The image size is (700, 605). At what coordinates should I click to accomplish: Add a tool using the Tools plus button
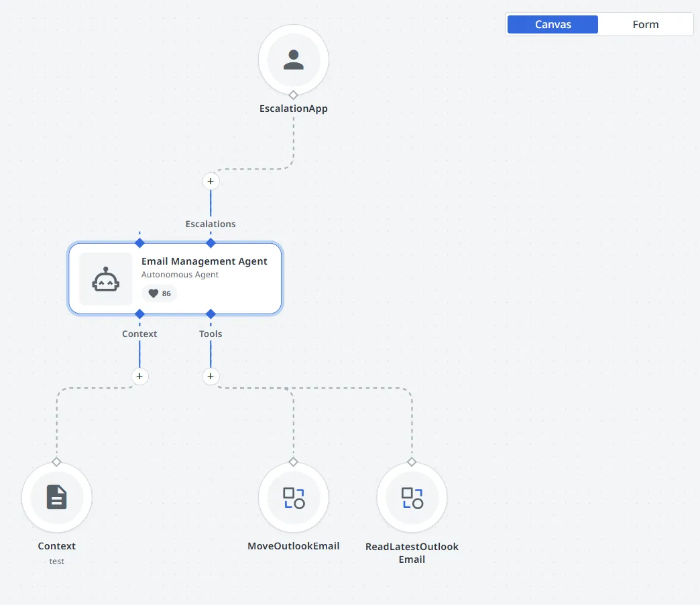[x=211, y=377]
